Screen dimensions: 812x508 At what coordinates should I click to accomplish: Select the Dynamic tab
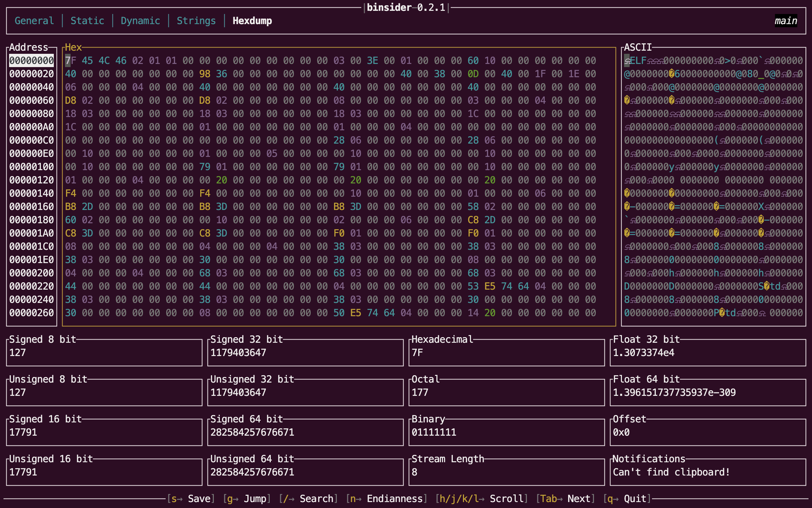(x=140, y=21)
